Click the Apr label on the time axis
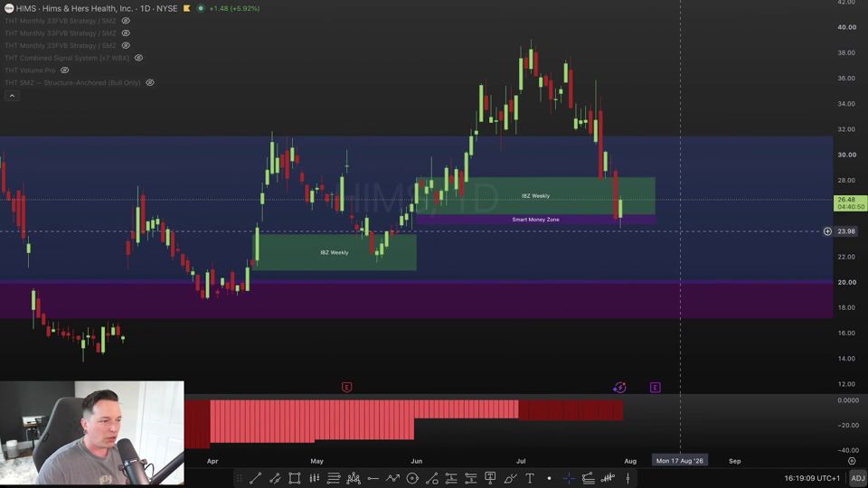 pos(212,461)
